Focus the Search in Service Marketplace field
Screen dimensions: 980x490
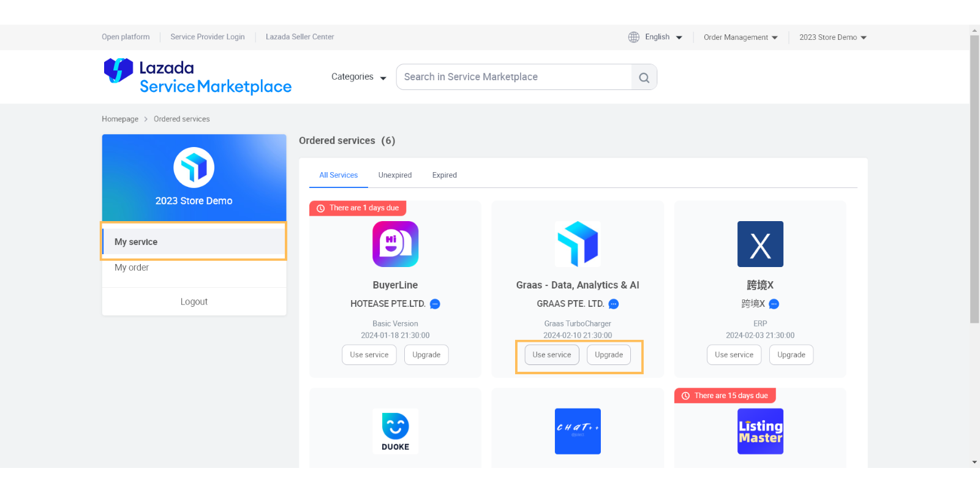(514, 77)
